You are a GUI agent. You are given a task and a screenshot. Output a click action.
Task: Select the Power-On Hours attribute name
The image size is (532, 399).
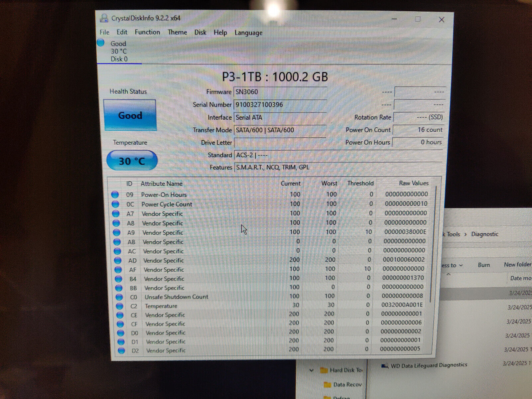point(164,195)
